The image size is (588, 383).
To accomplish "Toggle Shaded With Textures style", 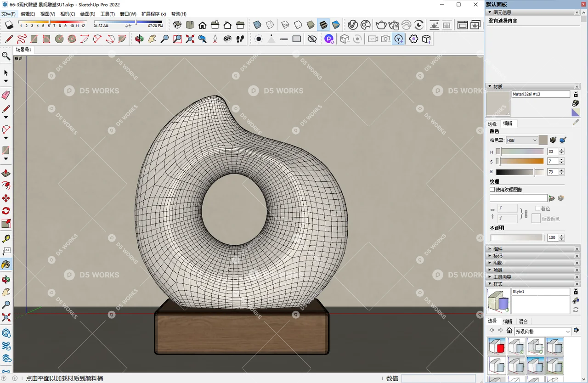I will pyautogui.click(x=323, y=25).
